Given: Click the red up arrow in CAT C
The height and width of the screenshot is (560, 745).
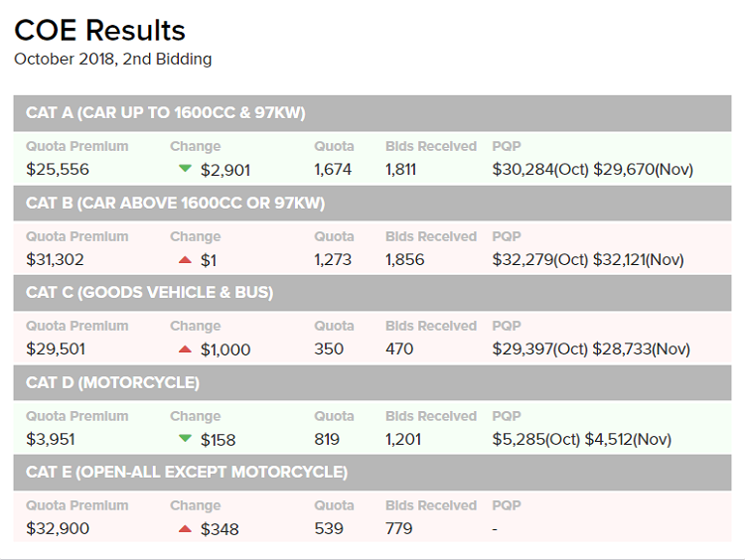Looking at the screenshot, I should pos(184,349).
